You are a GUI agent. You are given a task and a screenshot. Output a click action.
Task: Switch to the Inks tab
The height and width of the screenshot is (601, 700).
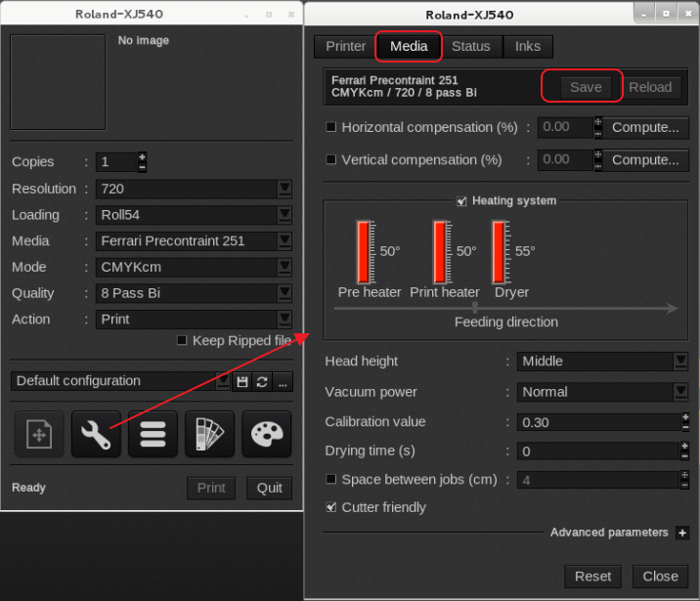pyautogui.click(x=527, y=46)
